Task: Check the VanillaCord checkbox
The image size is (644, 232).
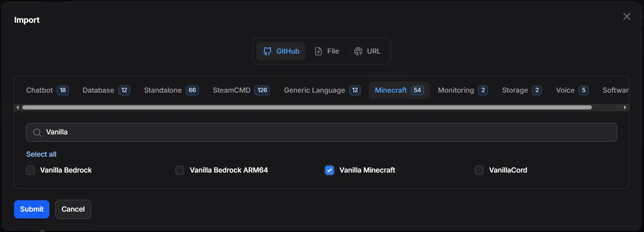Action: coord(479,170)
